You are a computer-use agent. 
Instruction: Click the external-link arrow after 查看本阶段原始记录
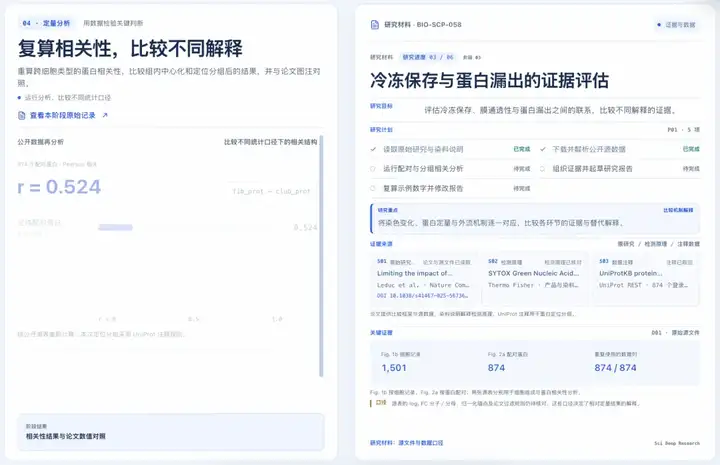tap(105, 116)
